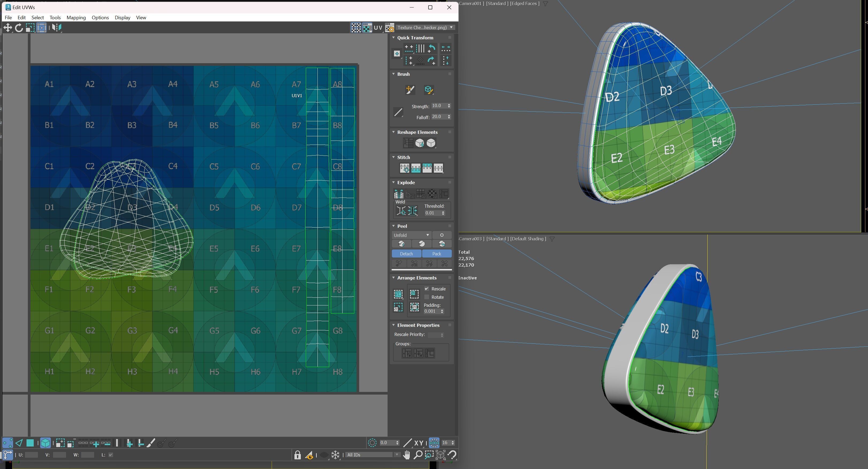The height and width of the screenshot is (469, 868).
Task: Enable the Rotate checkbox
Action: (x=427, y=297)
